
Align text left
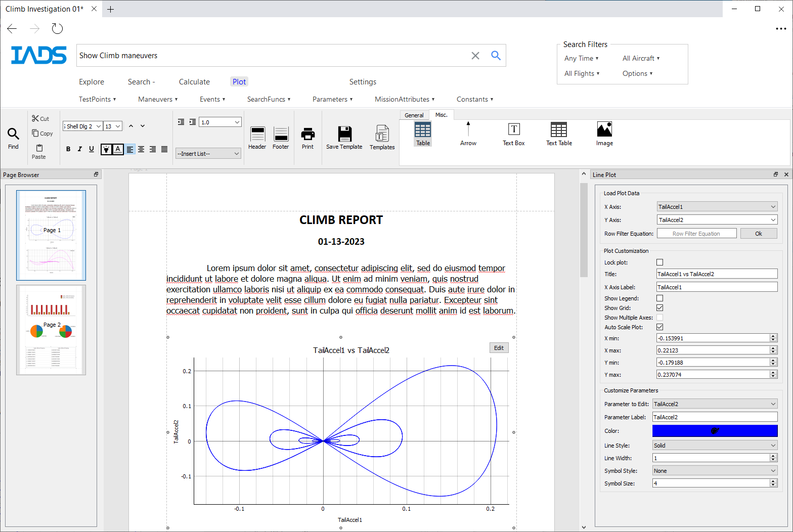coord(130,149)
